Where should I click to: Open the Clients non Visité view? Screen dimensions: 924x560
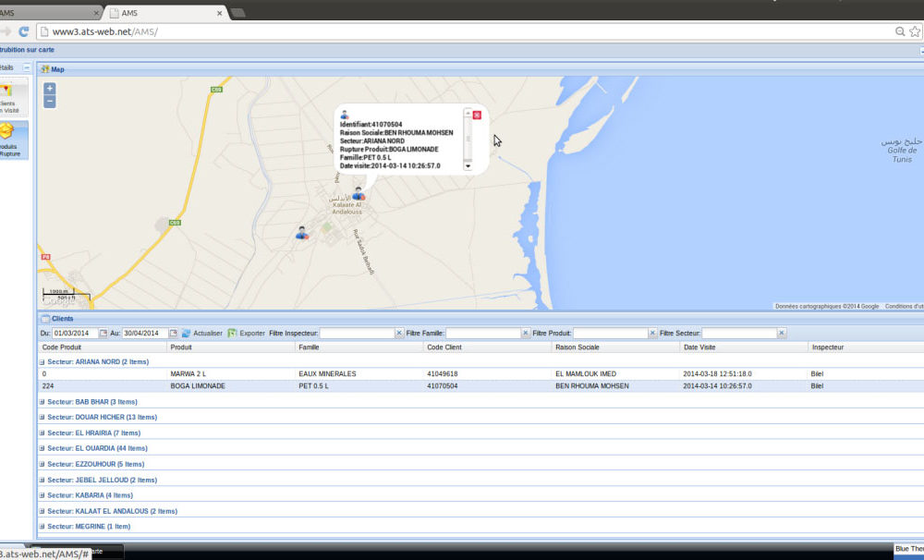coord(9,97)
